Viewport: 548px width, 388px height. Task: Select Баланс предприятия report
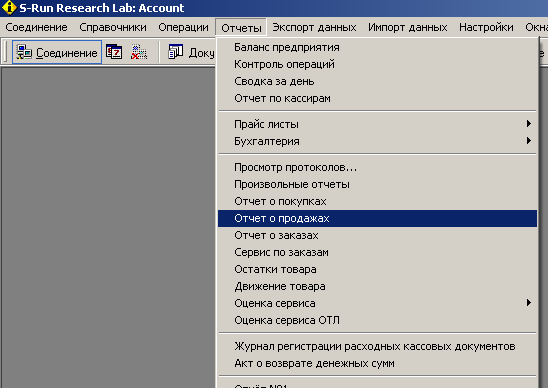tap(377, 47)
